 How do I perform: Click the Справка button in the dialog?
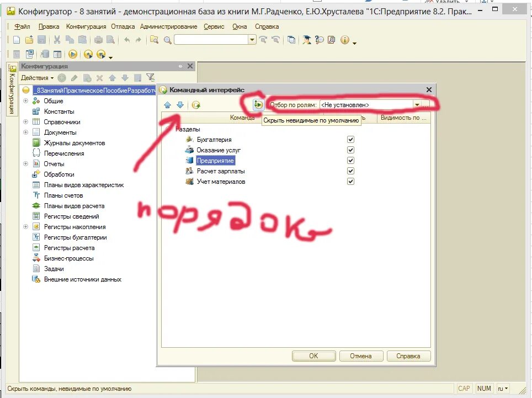(408, 356)
